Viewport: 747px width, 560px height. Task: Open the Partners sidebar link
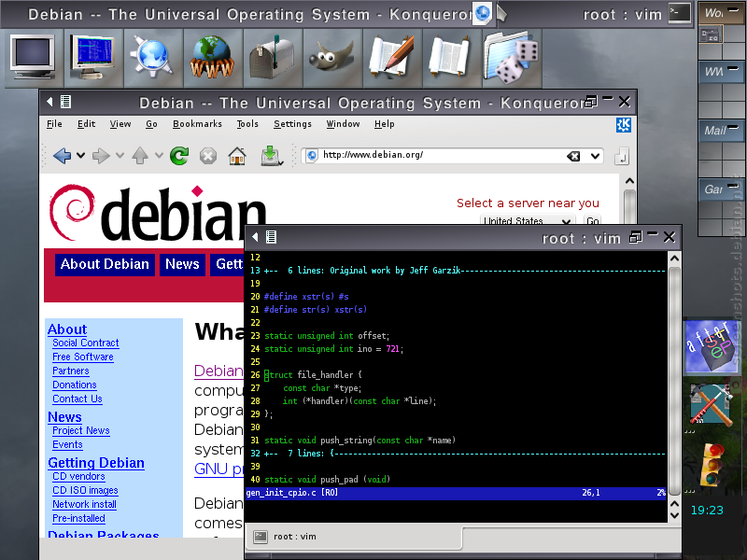71,371
